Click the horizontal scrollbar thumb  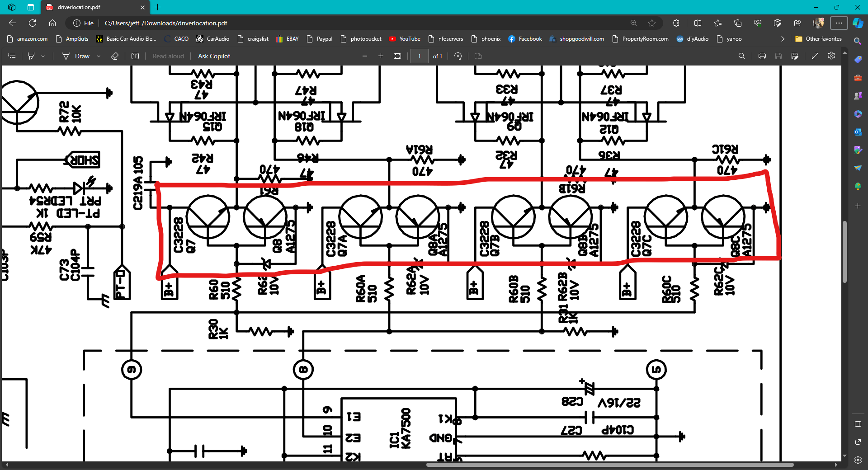pyautogui.click(x=610, y=465)
